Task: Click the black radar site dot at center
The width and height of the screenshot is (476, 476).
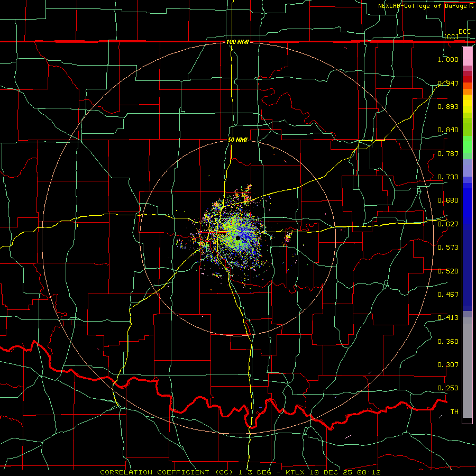Action: 237,239
